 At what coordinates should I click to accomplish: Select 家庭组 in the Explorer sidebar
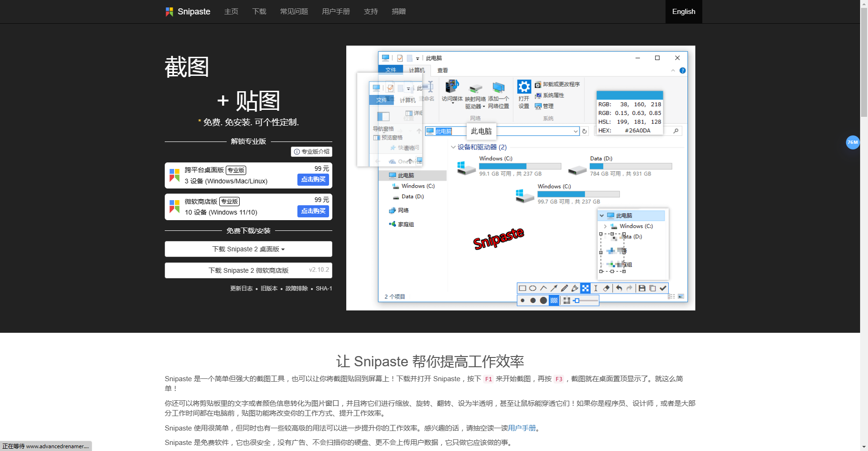[402, 224]
